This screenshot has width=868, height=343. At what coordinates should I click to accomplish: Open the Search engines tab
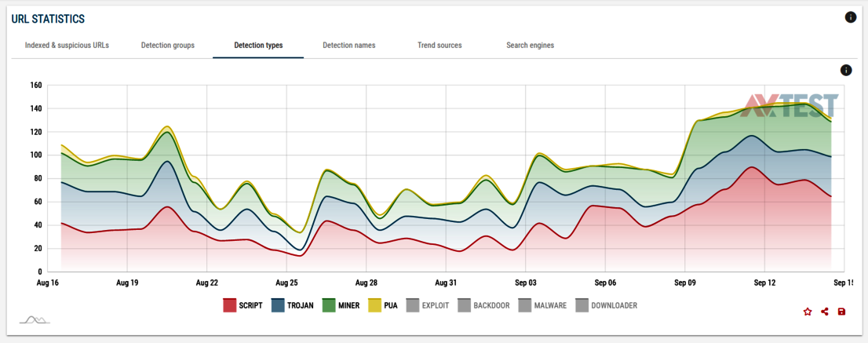point(530,46)
